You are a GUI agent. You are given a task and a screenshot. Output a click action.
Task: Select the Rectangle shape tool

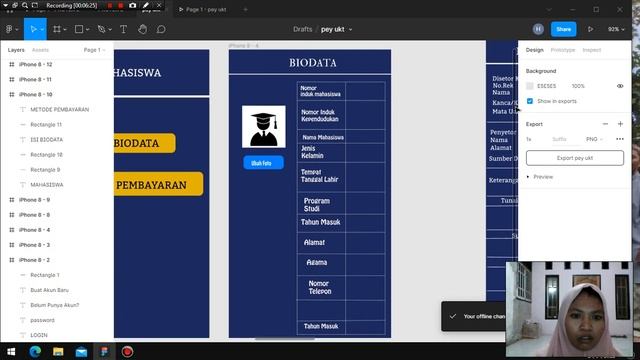79,29
